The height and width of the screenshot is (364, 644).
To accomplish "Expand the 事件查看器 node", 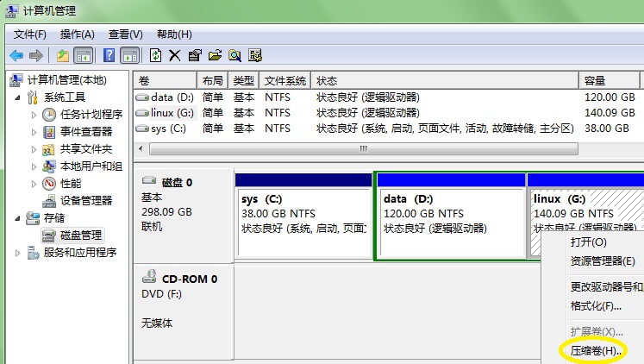I will (34, 132).
